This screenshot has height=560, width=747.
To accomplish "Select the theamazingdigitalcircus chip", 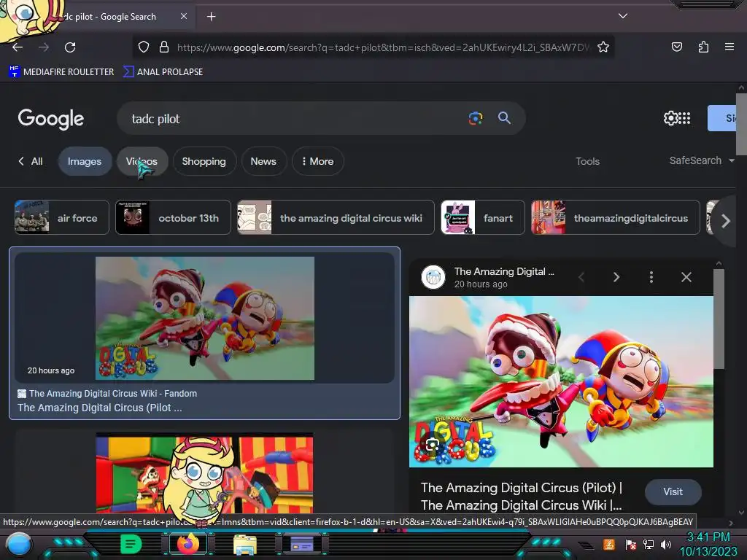I will tap(616, 217).
